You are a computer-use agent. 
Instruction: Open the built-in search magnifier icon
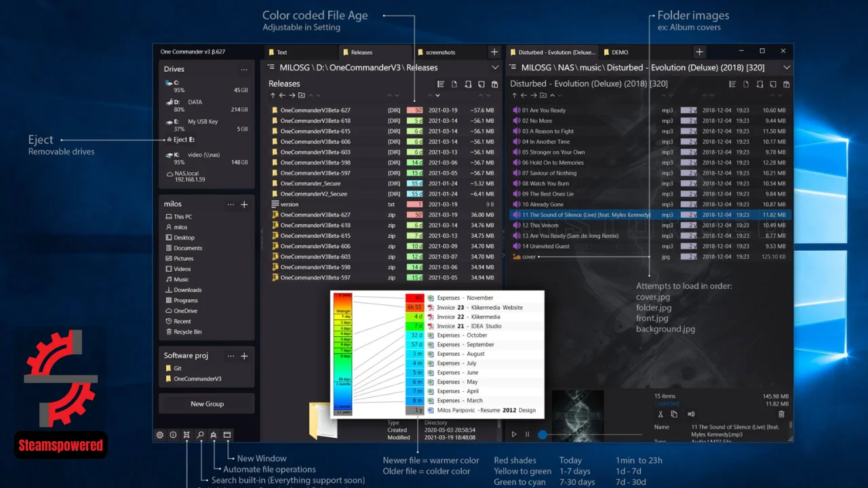click(x=200, y=435)
